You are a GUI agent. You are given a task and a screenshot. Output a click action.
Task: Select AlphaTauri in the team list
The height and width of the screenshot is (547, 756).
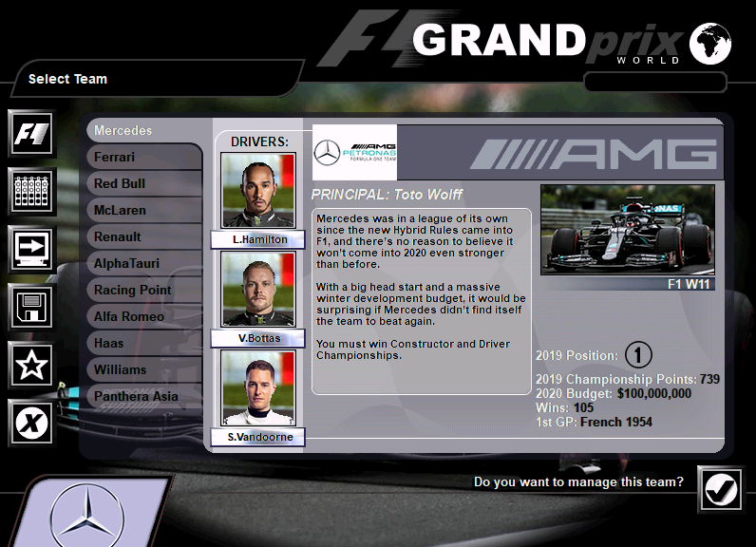[144, 263]
